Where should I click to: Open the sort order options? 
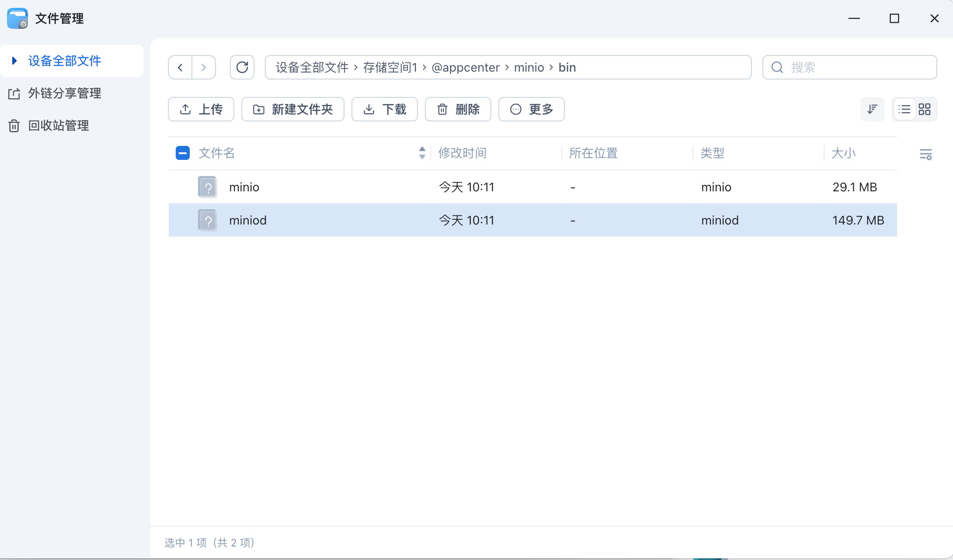point(872,109)
